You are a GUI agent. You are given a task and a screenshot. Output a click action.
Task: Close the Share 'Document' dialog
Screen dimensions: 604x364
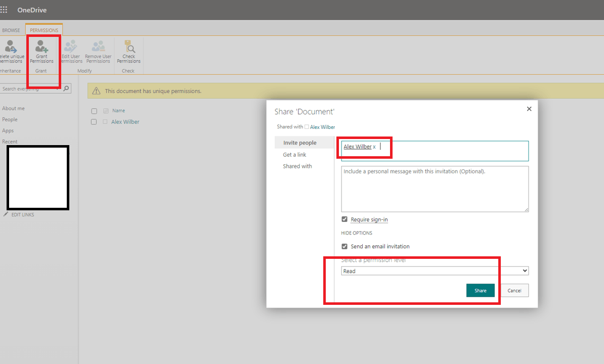529,109
